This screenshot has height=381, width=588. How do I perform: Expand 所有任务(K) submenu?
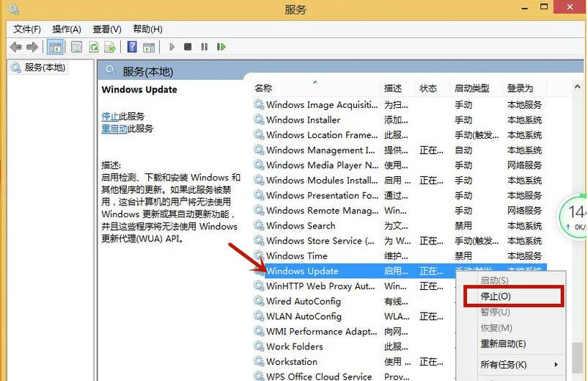519,365
